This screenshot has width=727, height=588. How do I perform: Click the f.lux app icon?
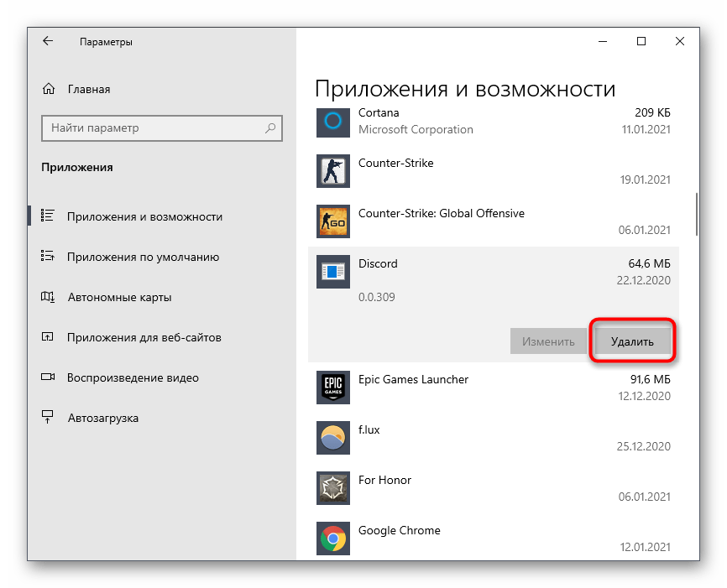332,438
